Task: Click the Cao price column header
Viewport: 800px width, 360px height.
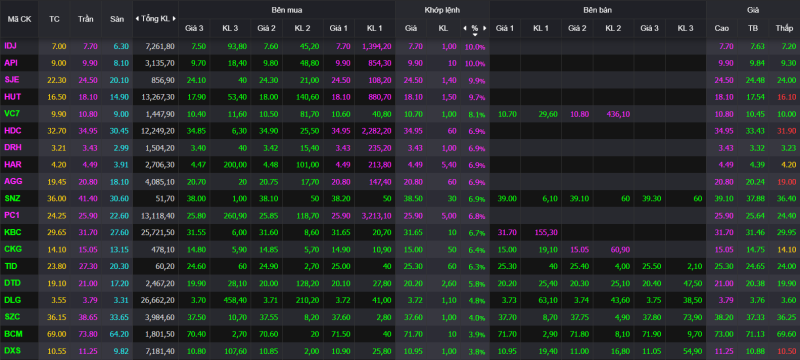Action: pos(721,29)
